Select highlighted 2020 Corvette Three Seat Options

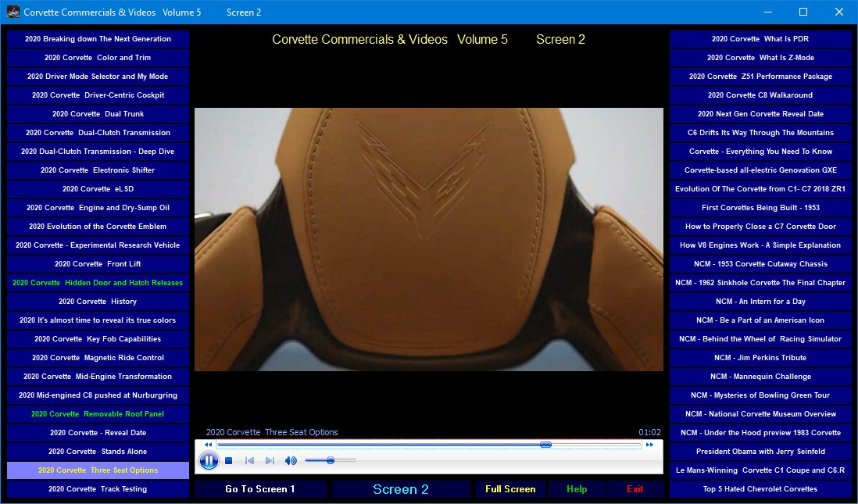pos(98,470)
